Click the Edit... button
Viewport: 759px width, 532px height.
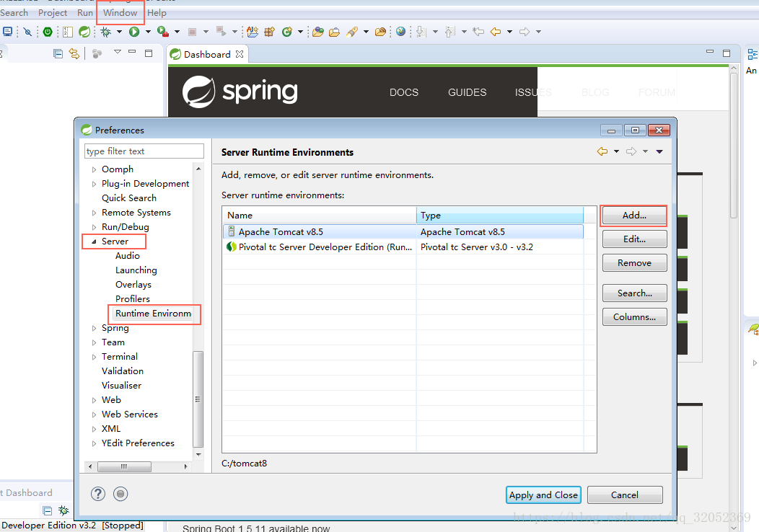(634, 239)
